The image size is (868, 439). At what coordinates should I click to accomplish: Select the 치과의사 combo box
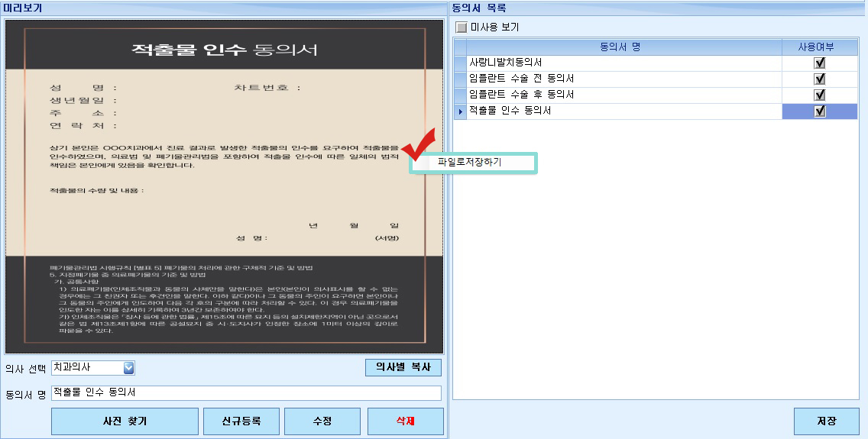[93, 368]
